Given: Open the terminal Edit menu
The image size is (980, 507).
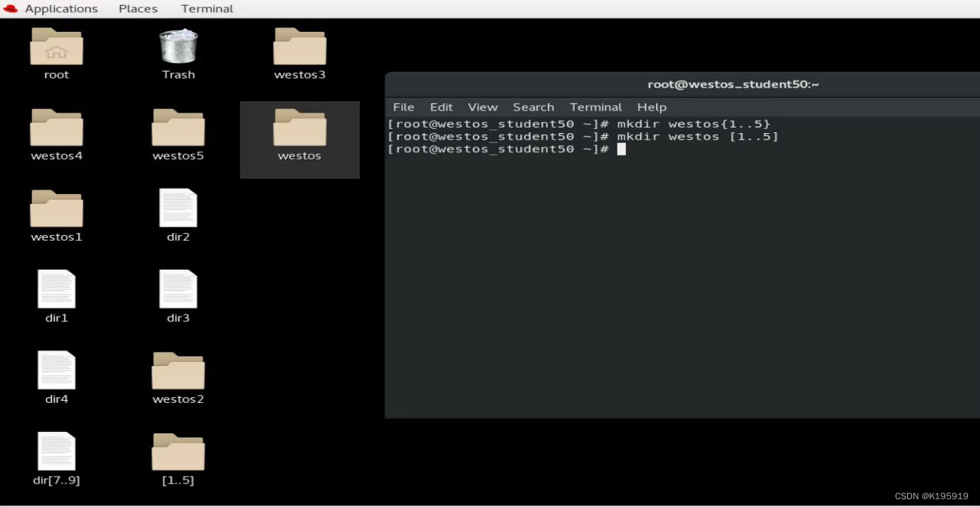Looking at the screenshot, I should (441, 107).
